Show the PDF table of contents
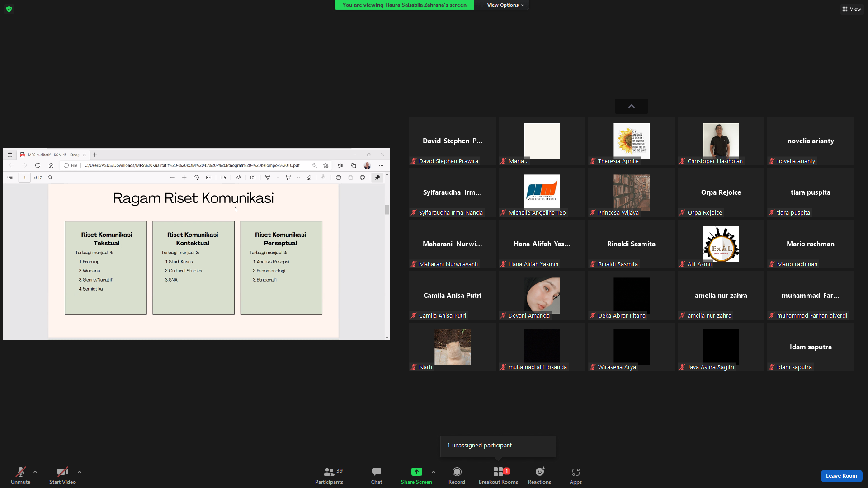 [x=10, y=178]
